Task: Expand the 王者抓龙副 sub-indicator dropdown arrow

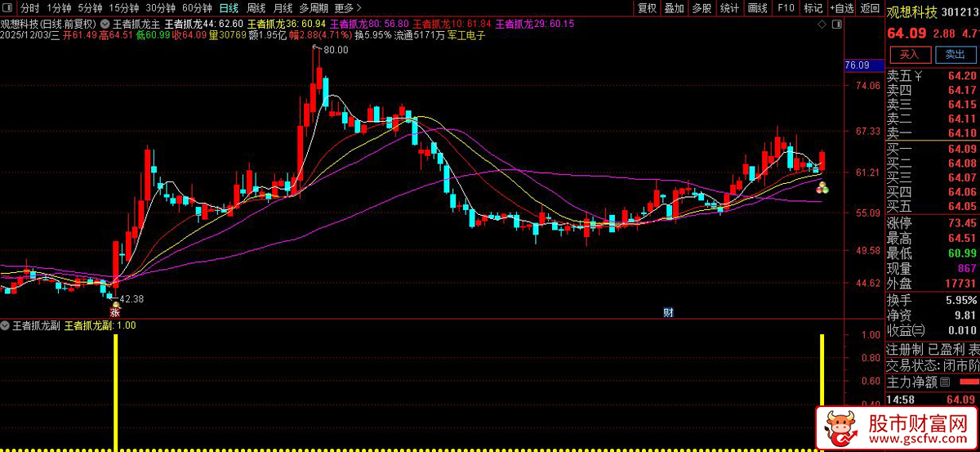Action: pos(6,325)
